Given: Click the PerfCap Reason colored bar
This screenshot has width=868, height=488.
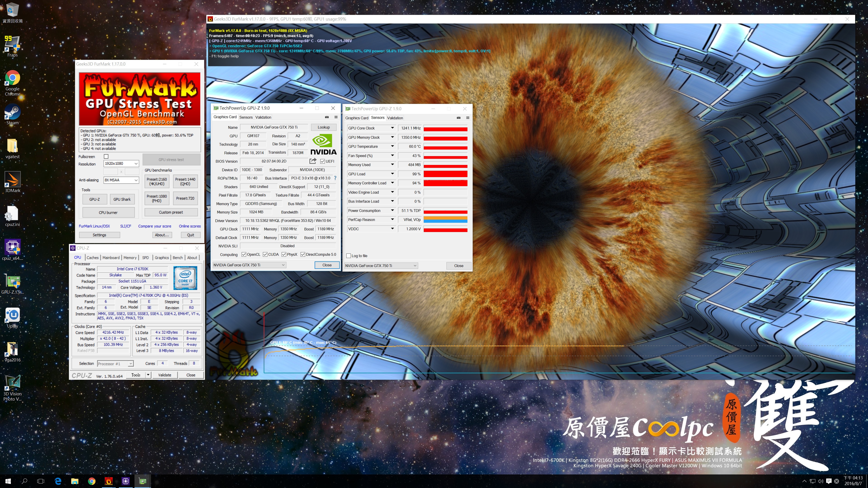Looking at the screenshot, I should click(x=445, y=220).
